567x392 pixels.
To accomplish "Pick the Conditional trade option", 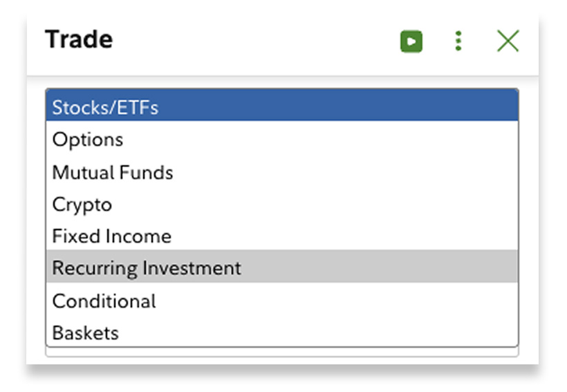I will [281, 301].
